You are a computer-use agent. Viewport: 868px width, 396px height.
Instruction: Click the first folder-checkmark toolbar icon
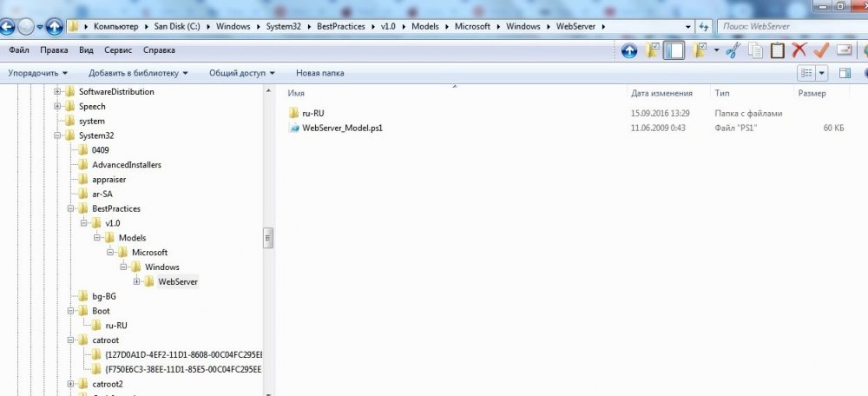click(652, 50)
